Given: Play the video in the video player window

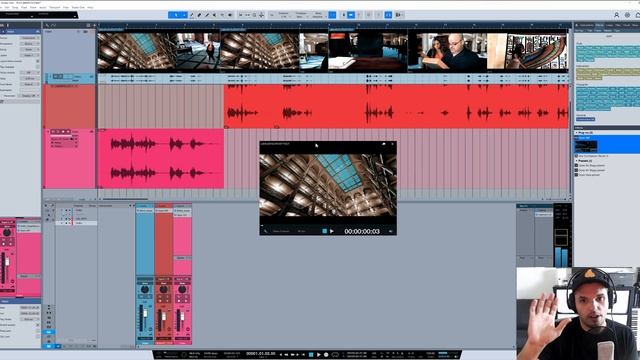Looking at the screenshot, I should tap(332, 231).
